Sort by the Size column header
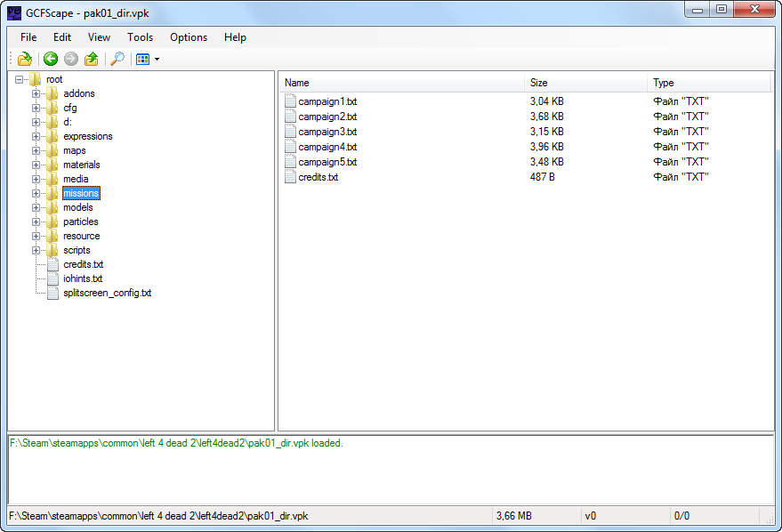 click(586, 83)
